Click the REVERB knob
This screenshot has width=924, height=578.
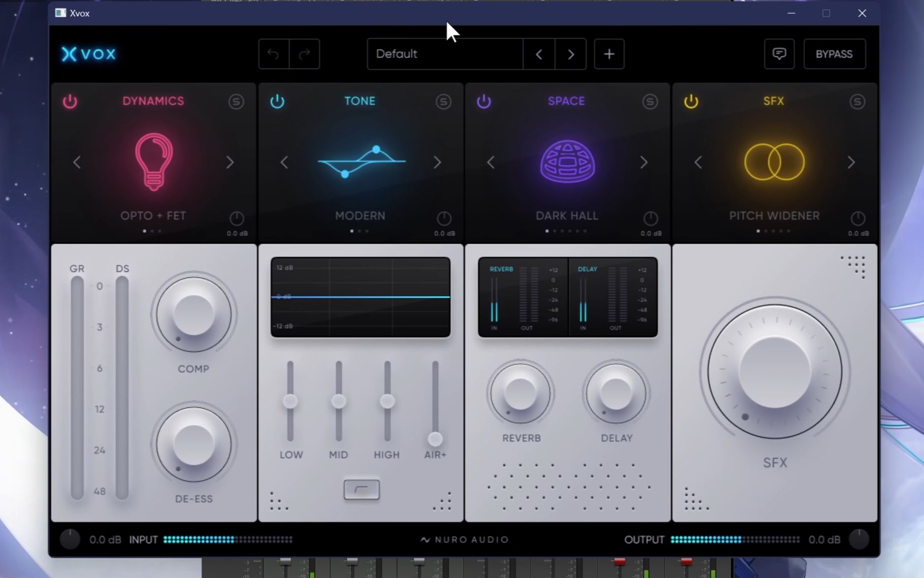pos(520,393)
